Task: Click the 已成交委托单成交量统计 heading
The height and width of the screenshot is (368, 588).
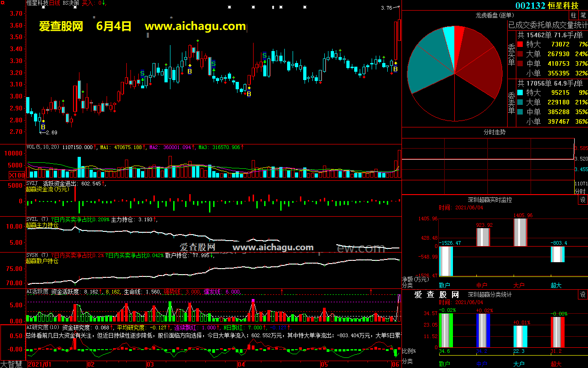Action: pyautogui.click(x=548, y=25)
